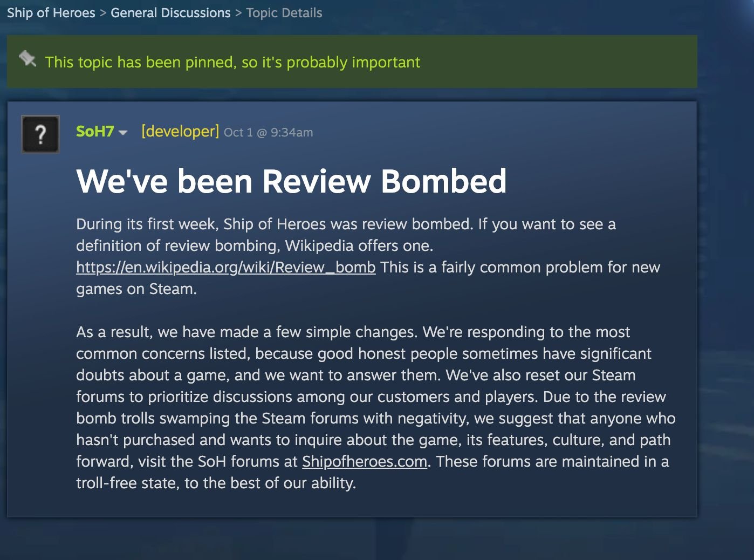Visit the Shipofheroes.com forum link
Image resolution: width=754 pixels, height=560 pixels.
tap(365, 462)
